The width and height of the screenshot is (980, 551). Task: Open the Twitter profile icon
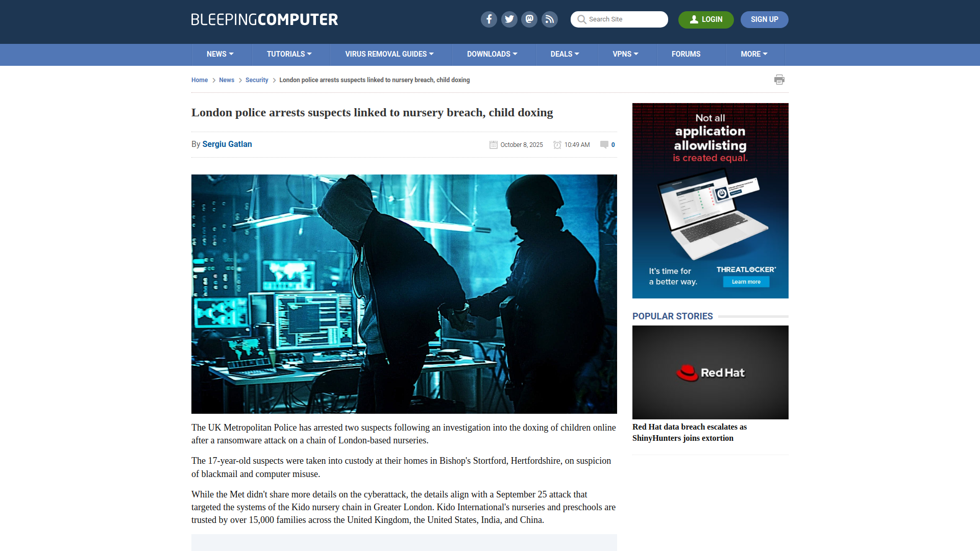tap(509, 19)
